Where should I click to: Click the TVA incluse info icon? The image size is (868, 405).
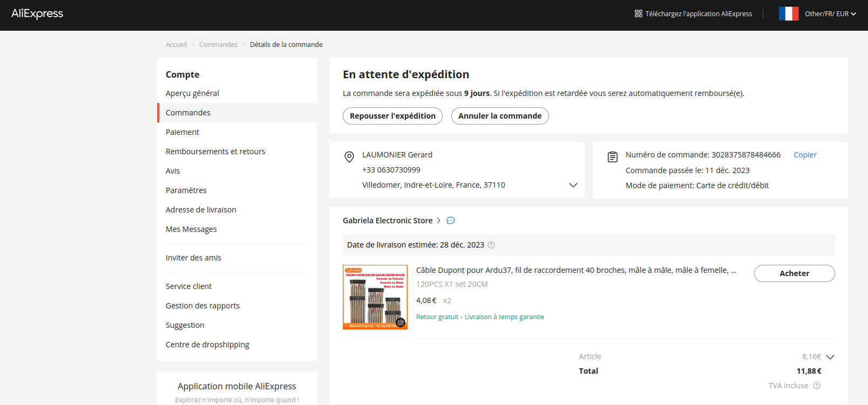(x=817, y=386)
